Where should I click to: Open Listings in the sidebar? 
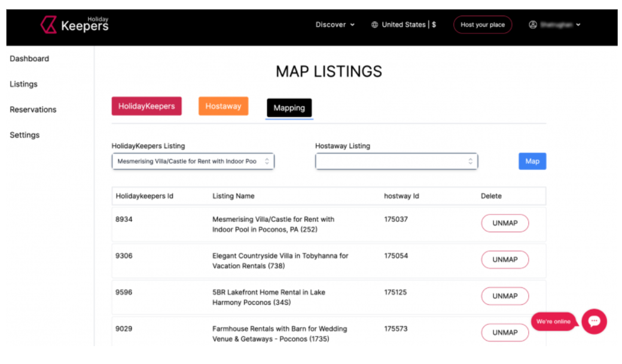(x=24, y=84)
